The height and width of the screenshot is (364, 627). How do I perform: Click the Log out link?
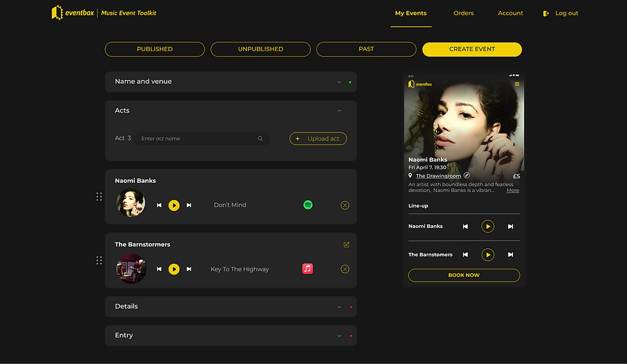pyautogui.click(x=567, y=13)
